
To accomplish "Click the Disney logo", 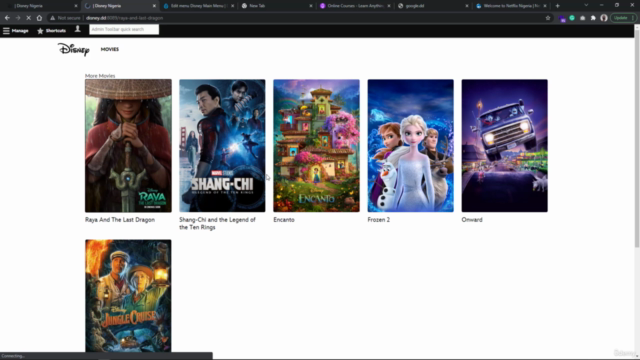I will tap(73, 49).
